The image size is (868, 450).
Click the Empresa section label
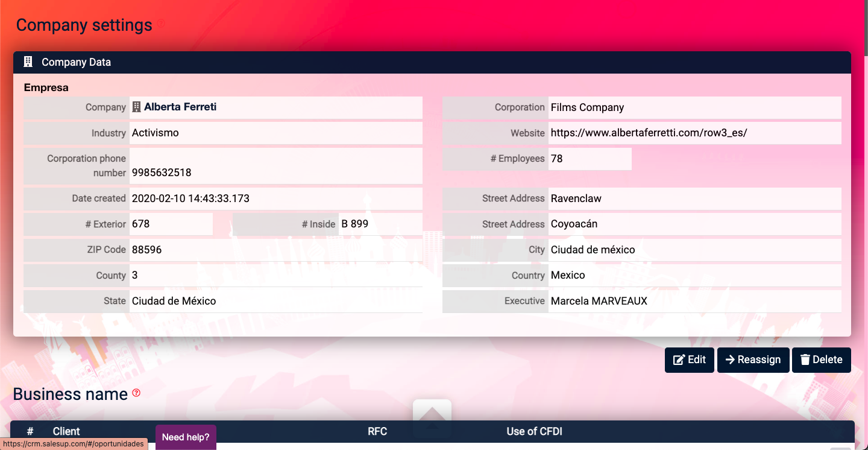pyautogui.click(x=46, y=87)
